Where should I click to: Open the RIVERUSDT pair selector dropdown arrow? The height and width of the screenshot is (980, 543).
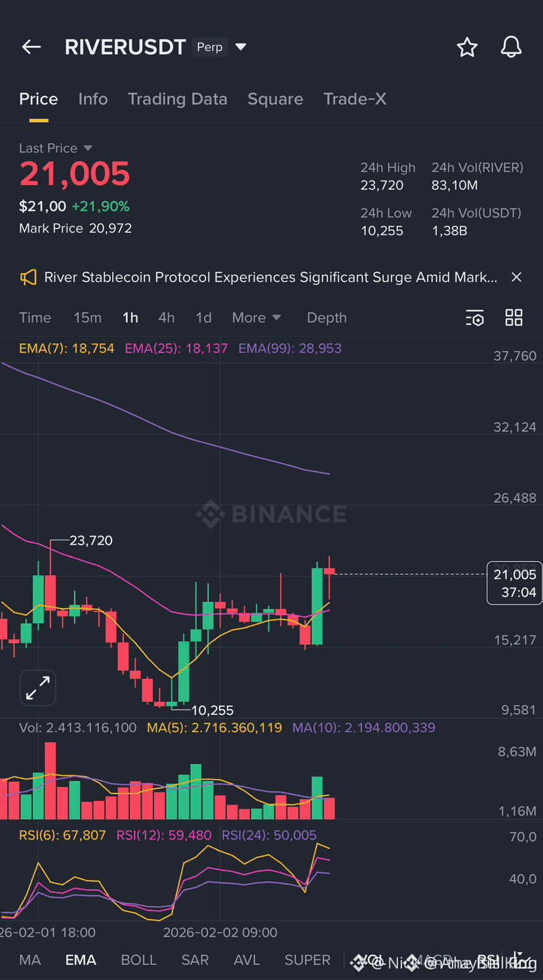point(241,47)
